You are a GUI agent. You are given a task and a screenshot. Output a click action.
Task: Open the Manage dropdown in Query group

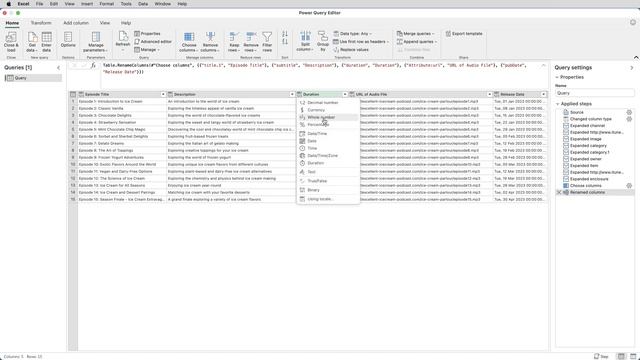[147, 50]
